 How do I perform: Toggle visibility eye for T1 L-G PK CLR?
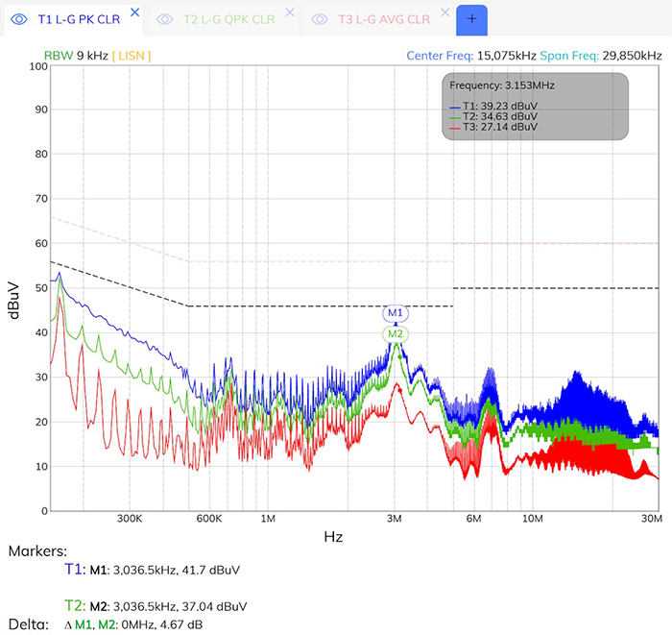pos(18,18)
